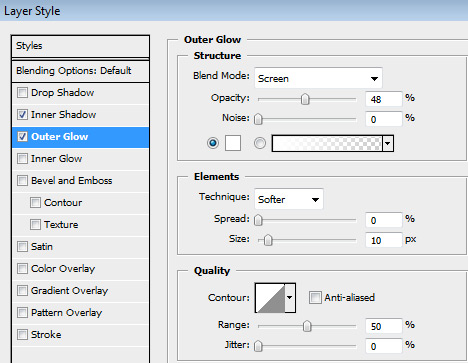Enable the Color Overlay checkbox
Viewport: 468px width, 363px height.
click(22, 268)
